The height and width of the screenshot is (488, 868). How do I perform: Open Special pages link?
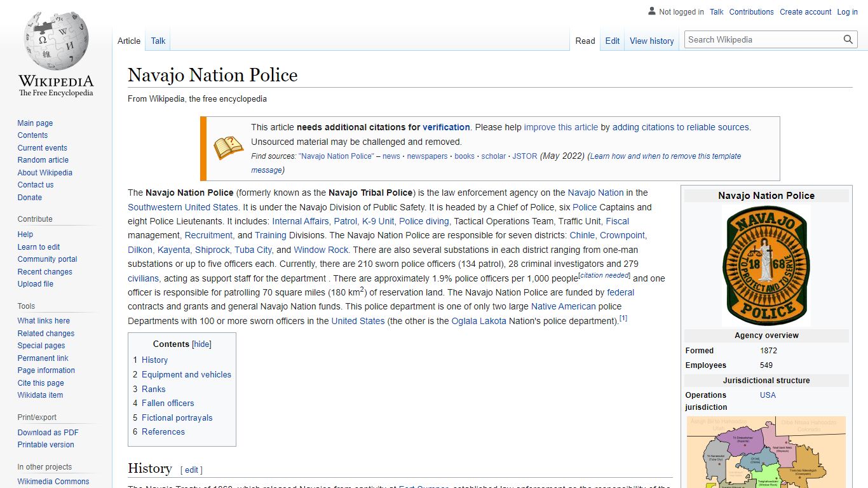(x=41, y=346)
